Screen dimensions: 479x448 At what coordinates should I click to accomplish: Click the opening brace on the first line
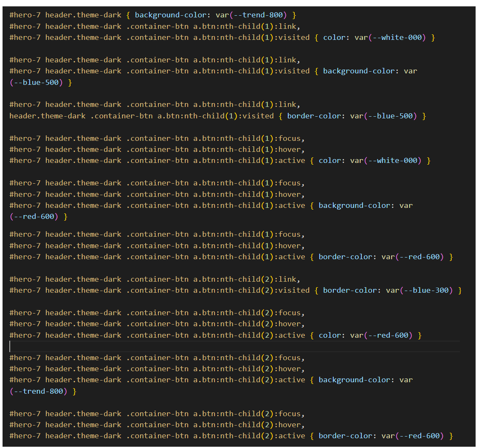coord(128,15)
